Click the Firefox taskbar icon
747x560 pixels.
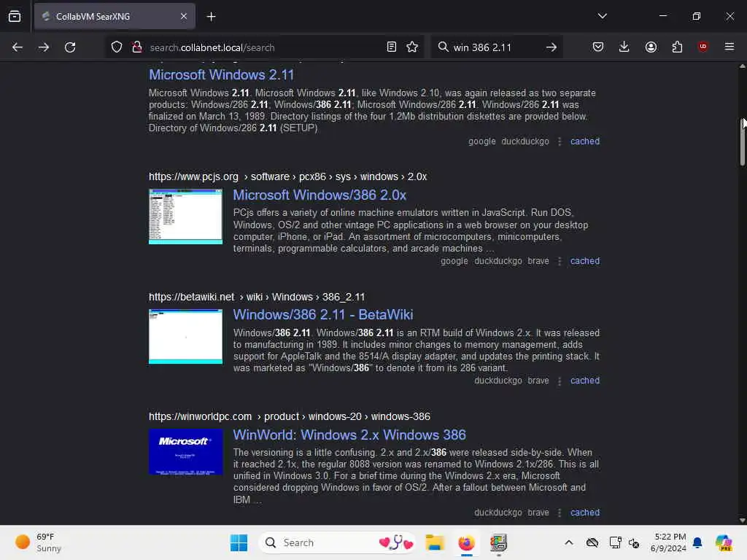click(467, 542)
